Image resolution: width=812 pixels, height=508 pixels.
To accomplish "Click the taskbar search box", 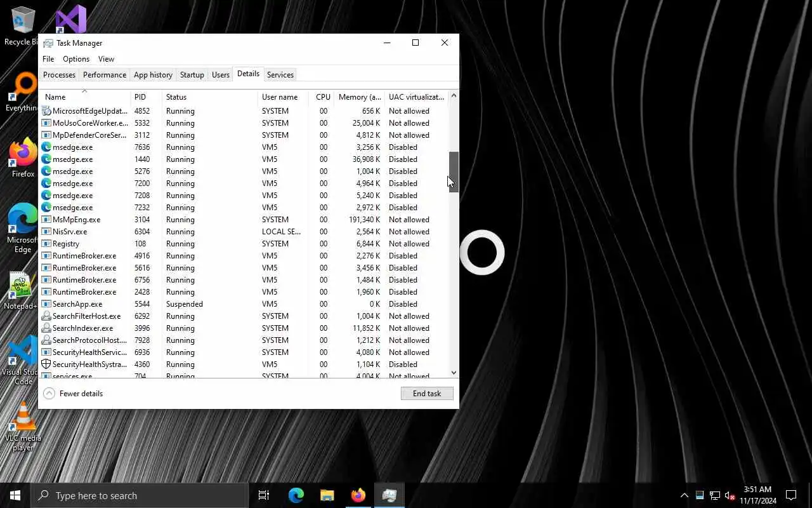I will click(140, 495).
